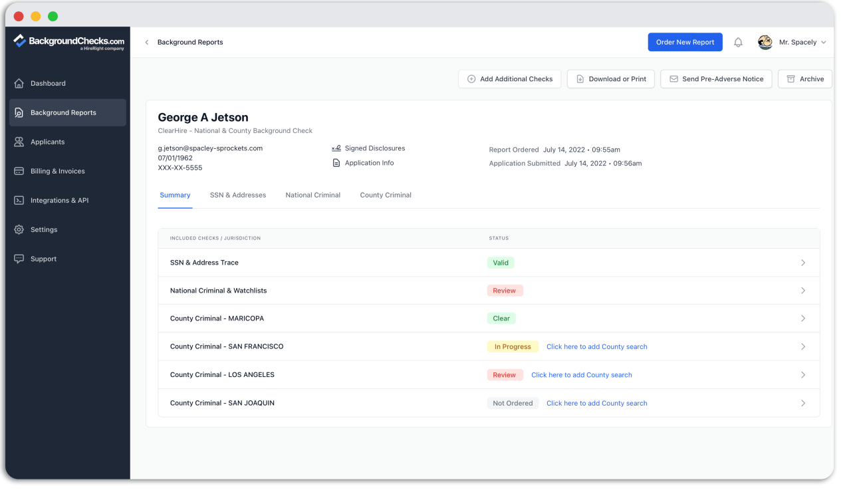Expand the County Criminal - MARICOPA row chevron
The image size is (851, 504).
[x=803, y=318]
